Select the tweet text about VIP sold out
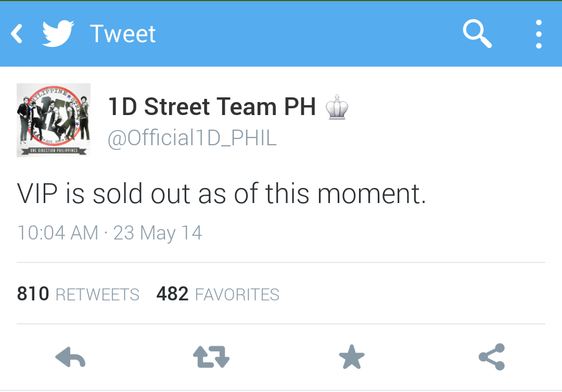Screen dimensions: 562x392 (x=222, y=194)
